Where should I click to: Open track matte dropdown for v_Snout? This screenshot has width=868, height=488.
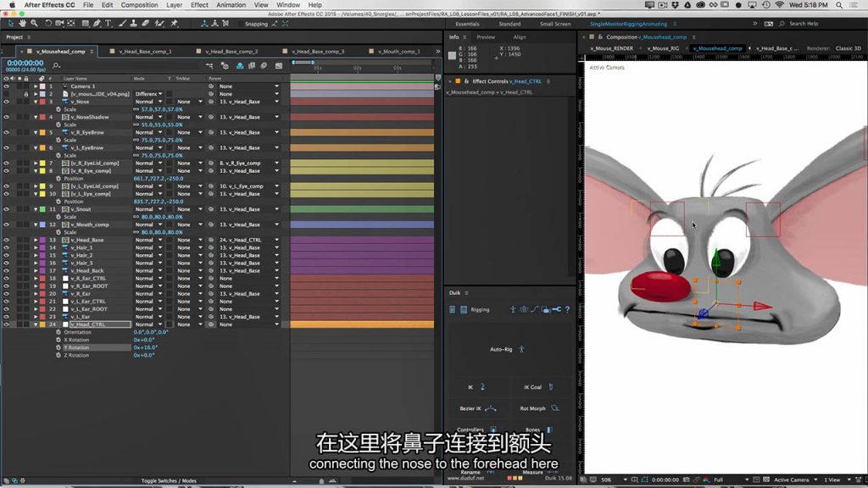[189, 210]
